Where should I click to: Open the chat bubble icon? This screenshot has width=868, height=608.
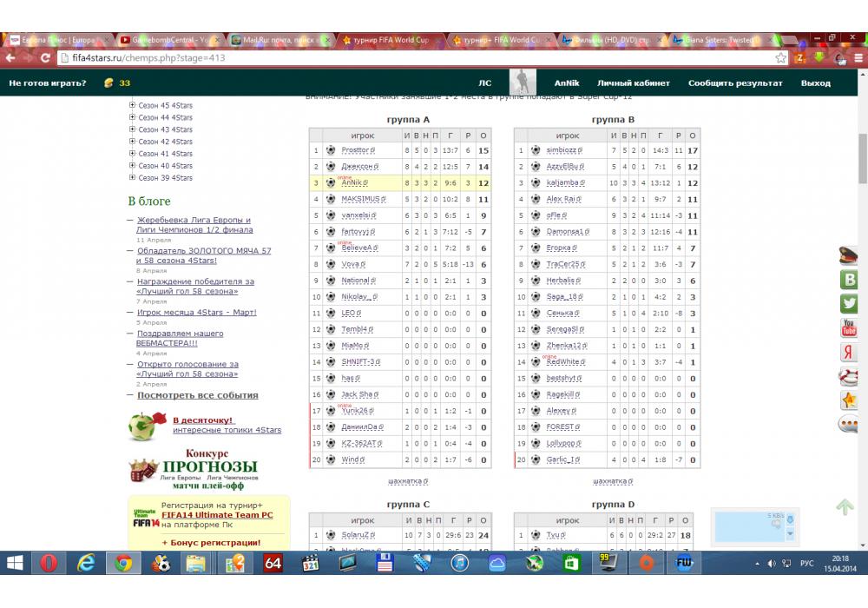tap(848, 425)
